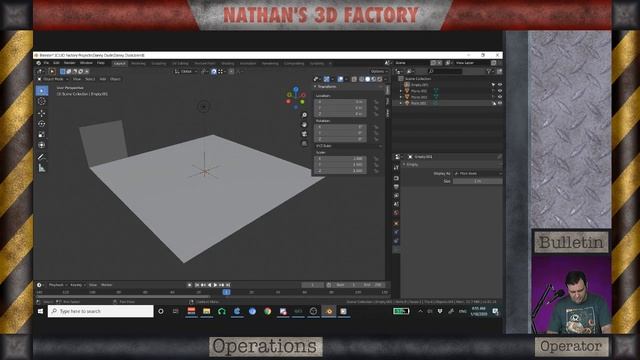Switch to the Shading workspace tab
The width and height of the screenshot is (640, 360).
point(228,64)
